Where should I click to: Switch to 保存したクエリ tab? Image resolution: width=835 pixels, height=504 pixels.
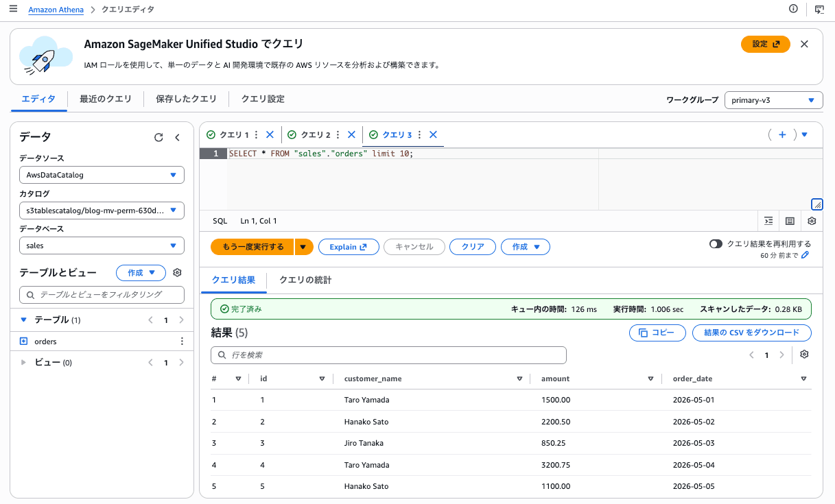pos(186,99)
